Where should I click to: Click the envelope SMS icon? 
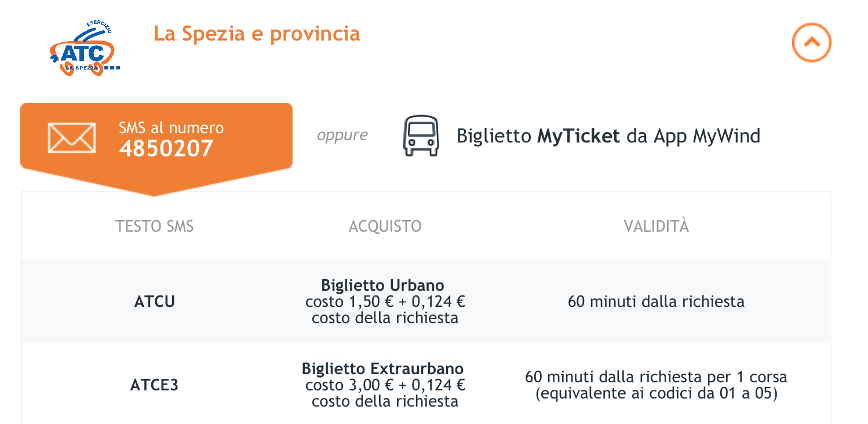[71, 138]
